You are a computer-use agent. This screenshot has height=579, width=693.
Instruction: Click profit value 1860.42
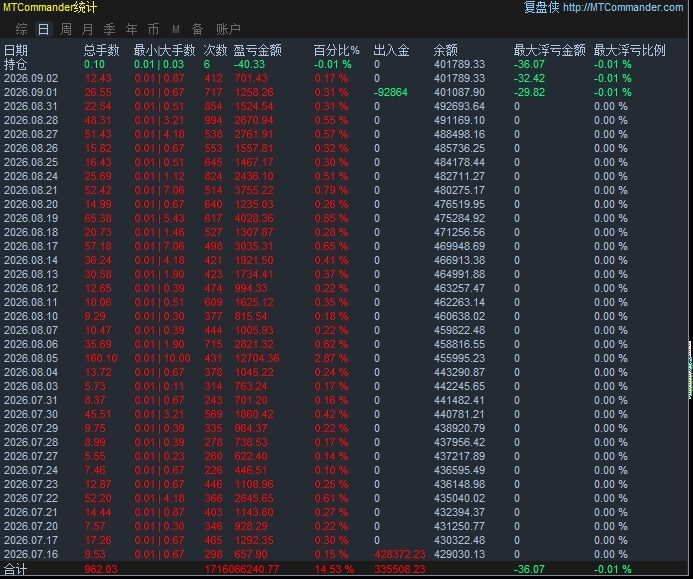[x=254, y=414]
